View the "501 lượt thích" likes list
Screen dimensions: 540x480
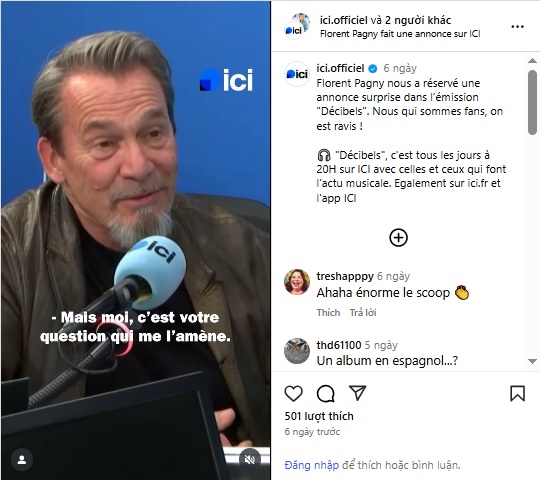pyautogui.click(x=319, y=416)
